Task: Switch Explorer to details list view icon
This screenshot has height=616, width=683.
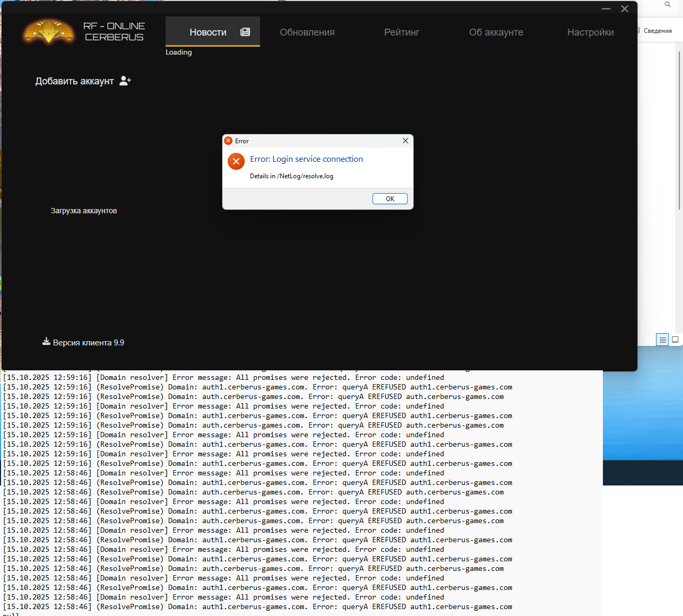Action: [662, 340]
